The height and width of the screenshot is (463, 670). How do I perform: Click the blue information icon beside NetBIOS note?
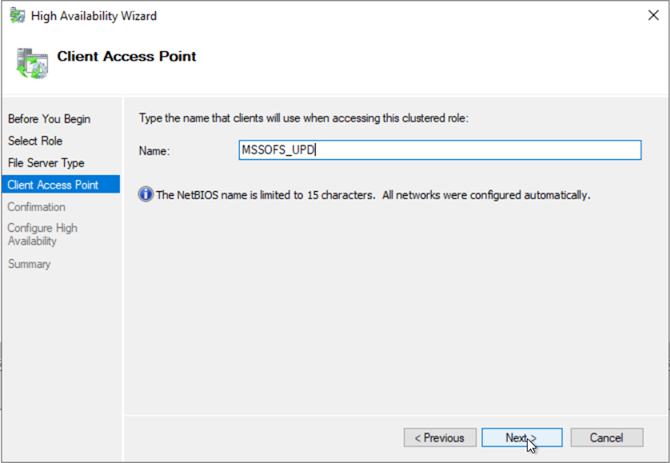tap(146, 194)
